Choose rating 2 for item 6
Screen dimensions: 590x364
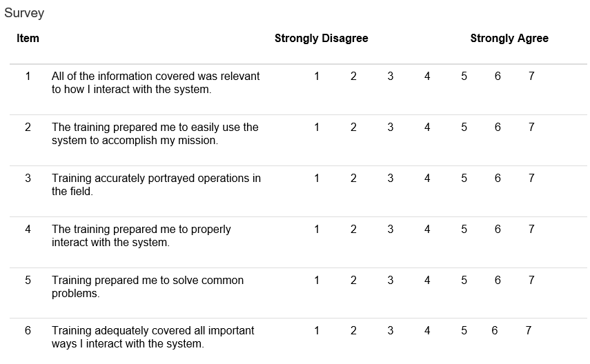pos(353,331)
